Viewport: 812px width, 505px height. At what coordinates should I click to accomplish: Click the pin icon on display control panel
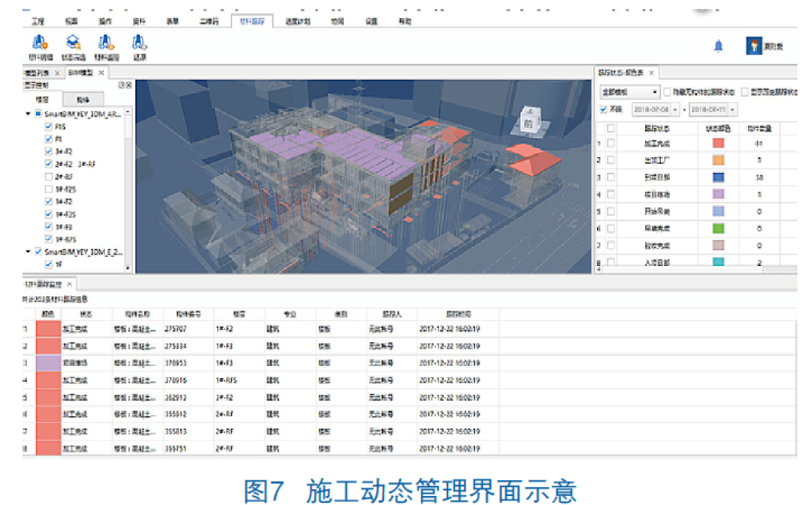pos(122,85)
